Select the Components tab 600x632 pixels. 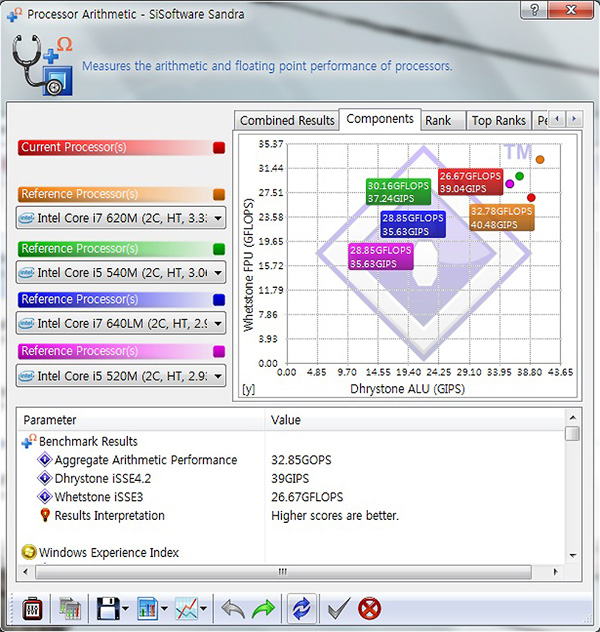point(380,119)
